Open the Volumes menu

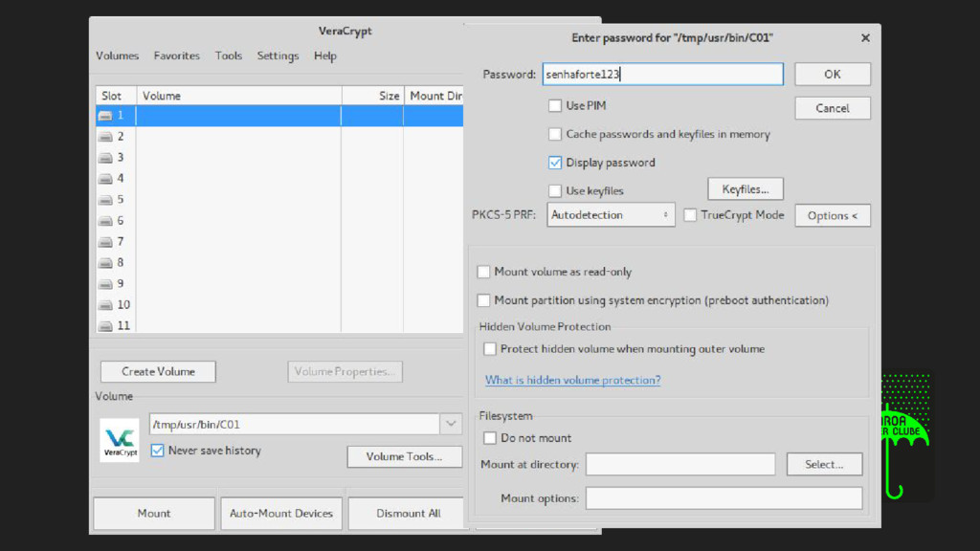[117, 55]
